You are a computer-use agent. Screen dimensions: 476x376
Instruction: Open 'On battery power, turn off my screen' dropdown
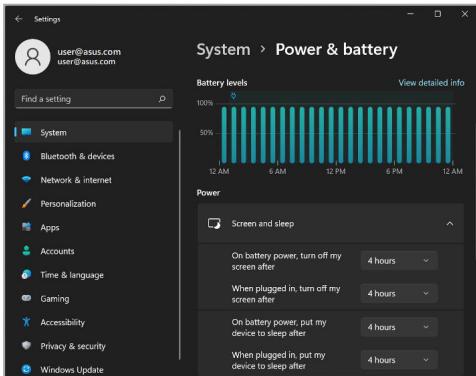(x=399, y=261)
